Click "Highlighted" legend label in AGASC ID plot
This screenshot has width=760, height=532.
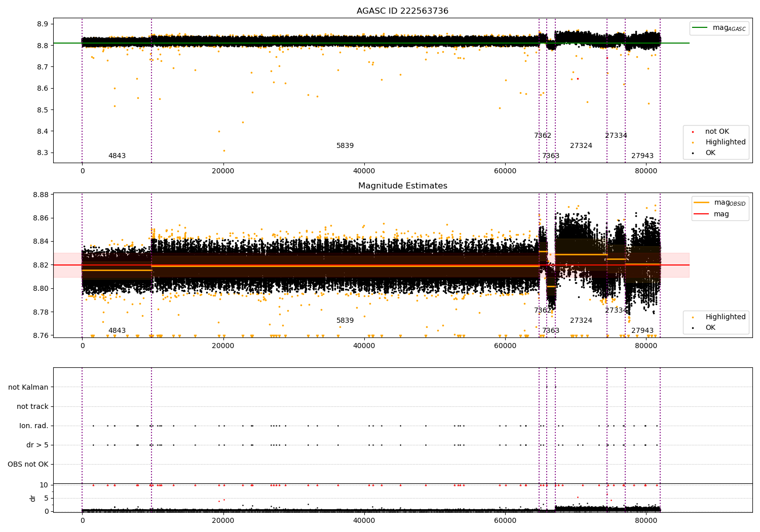click(726, 142)
